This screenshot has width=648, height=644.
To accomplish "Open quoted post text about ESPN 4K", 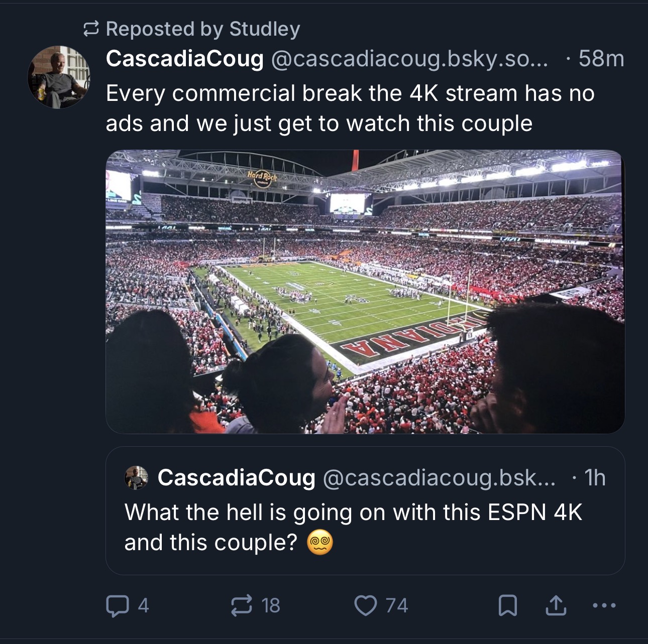I will click(353, 512).
